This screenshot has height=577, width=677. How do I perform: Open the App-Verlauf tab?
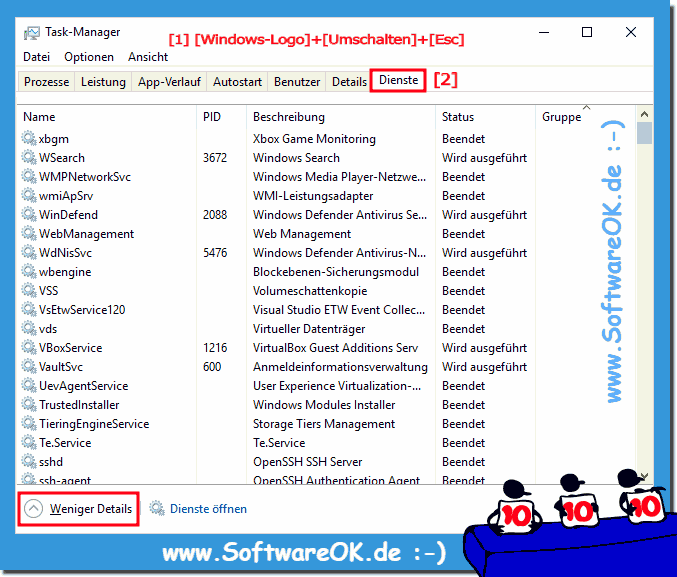(x=169, y=82)
